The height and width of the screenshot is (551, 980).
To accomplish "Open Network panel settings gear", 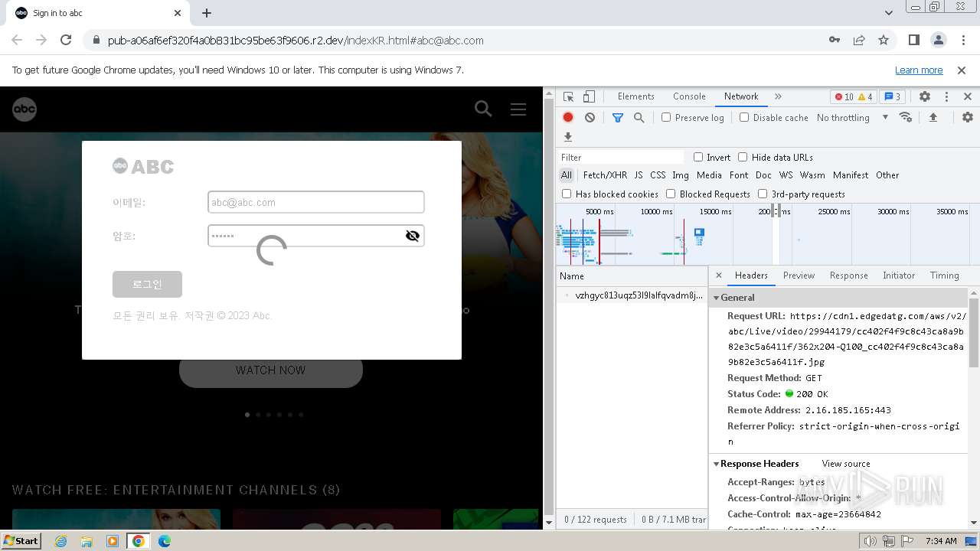I will coord(968,117).
